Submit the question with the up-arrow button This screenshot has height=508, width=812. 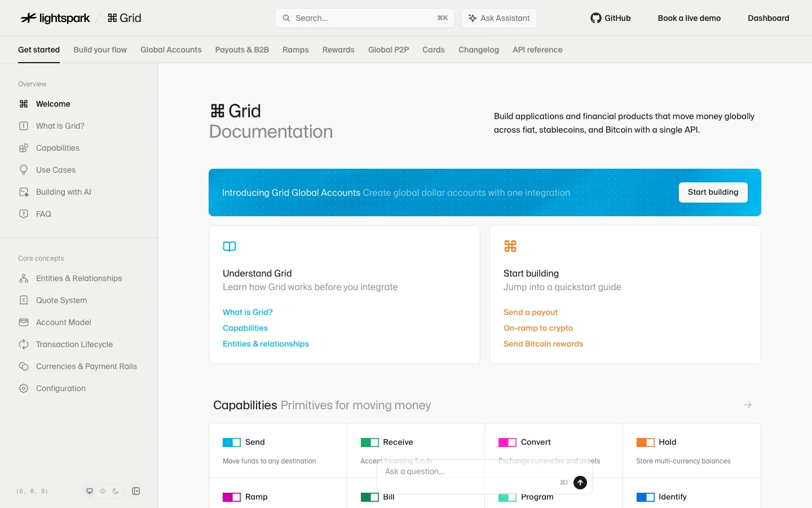coord(580,483)
